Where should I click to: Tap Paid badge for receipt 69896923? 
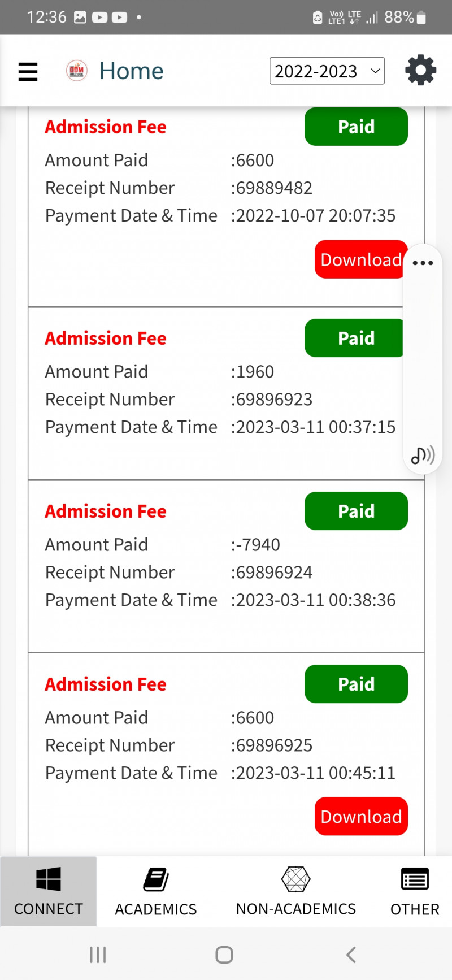click(x=355, y=338)
